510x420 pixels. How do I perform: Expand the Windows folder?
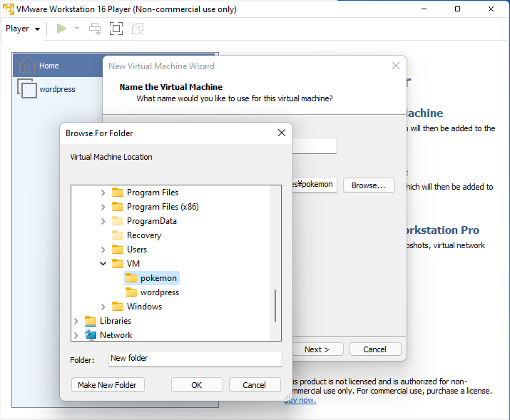click(x=103, y=307)
